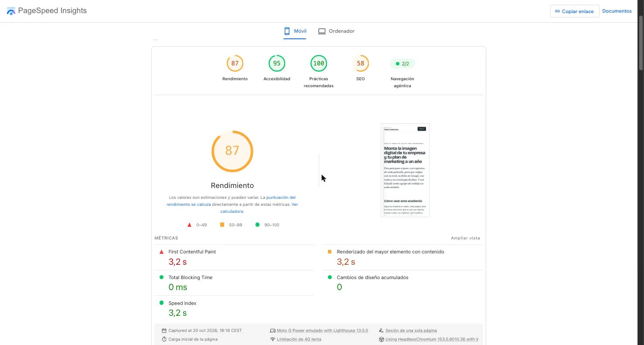Click the Limitación de 4G lenta link

[299, 339]
